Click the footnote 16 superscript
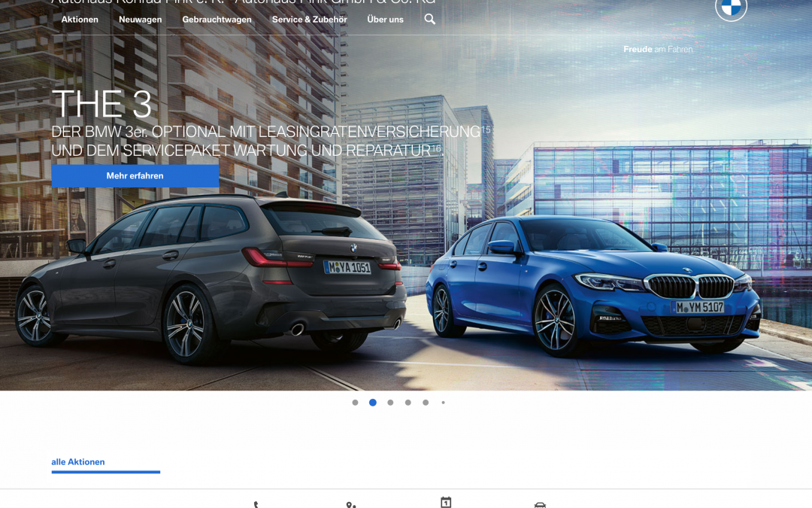812x508 pixels. (x=436, y=148)
